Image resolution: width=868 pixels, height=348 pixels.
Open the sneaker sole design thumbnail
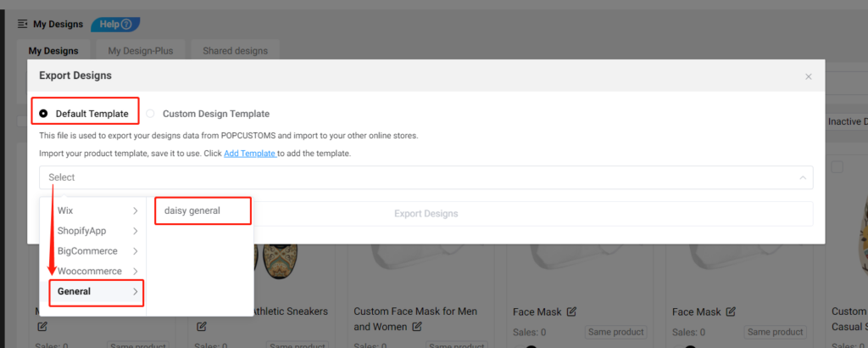(280, 261)
